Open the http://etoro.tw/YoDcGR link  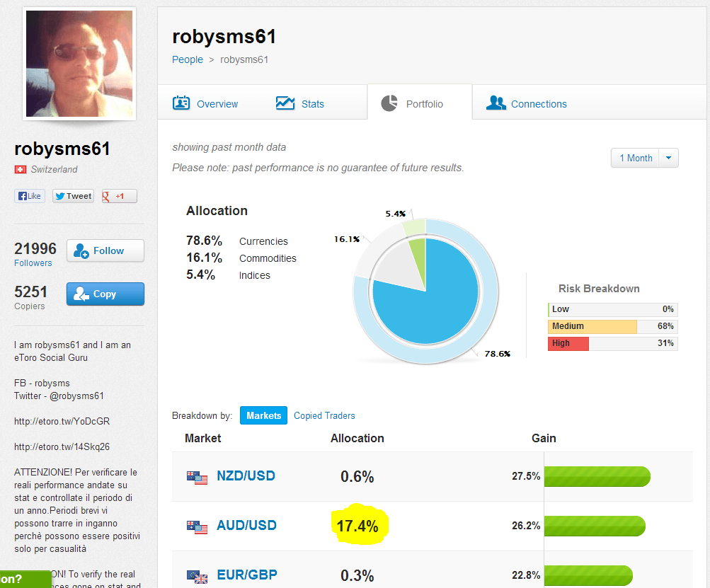tap(61, 421)
